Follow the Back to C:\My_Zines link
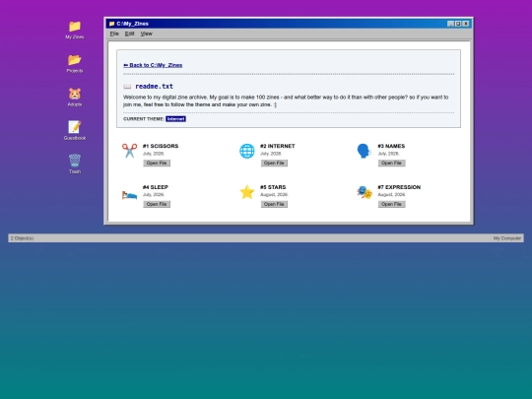The width and height of the screenshot is (532, 399). (153, 65)
